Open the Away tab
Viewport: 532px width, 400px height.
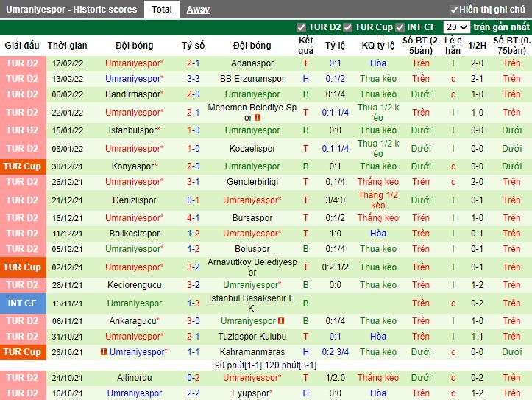click(198, 10)
